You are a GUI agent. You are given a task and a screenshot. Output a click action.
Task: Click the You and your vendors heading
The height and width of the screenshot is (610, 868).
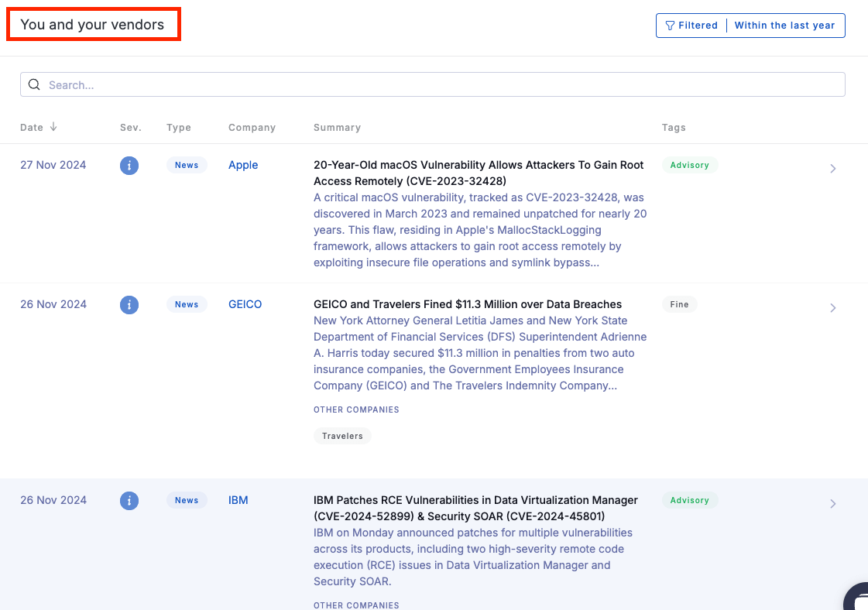[92, 24]
